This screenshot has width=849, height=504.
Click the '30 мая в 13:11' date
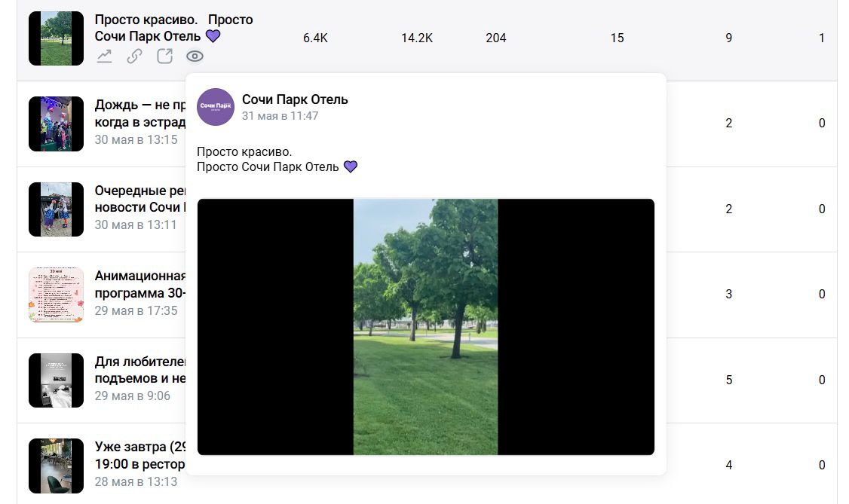click(x=136, y=225)
